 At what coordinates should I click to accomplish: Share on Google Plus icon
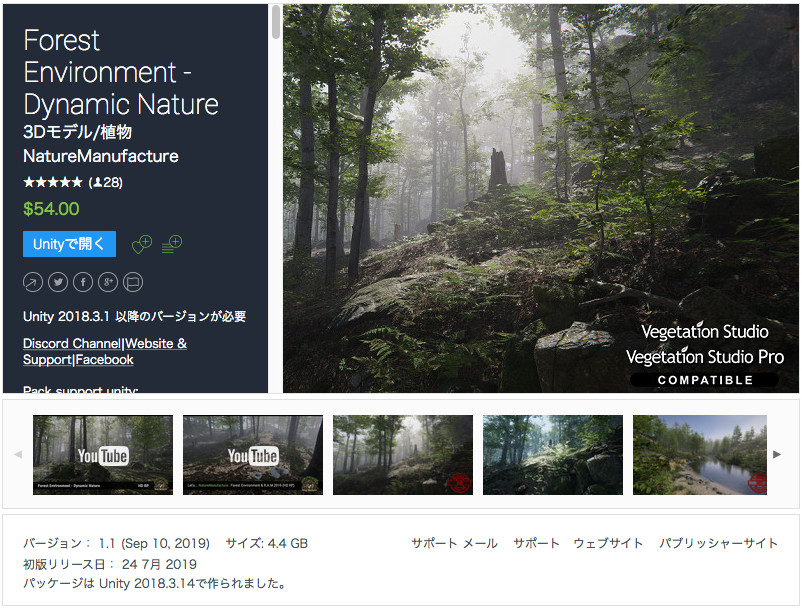click(108, 282)
